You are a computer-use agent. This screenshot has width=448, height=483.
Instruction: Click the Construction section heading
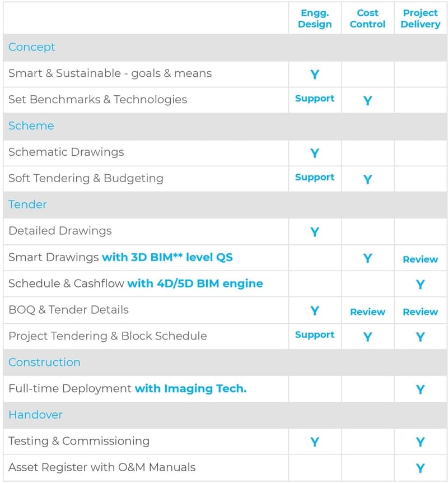[44, 362]
